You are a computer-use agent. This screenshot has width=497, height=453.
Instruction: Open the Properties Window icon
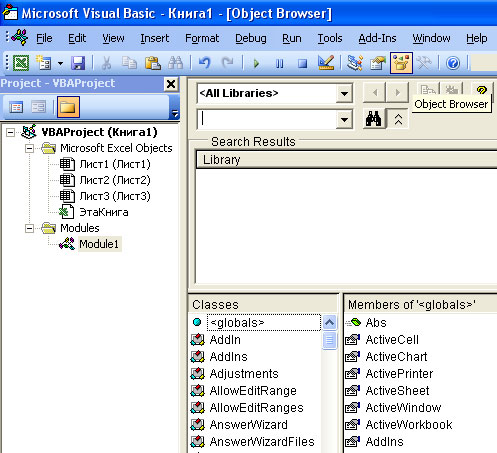[x=378, y=63]
